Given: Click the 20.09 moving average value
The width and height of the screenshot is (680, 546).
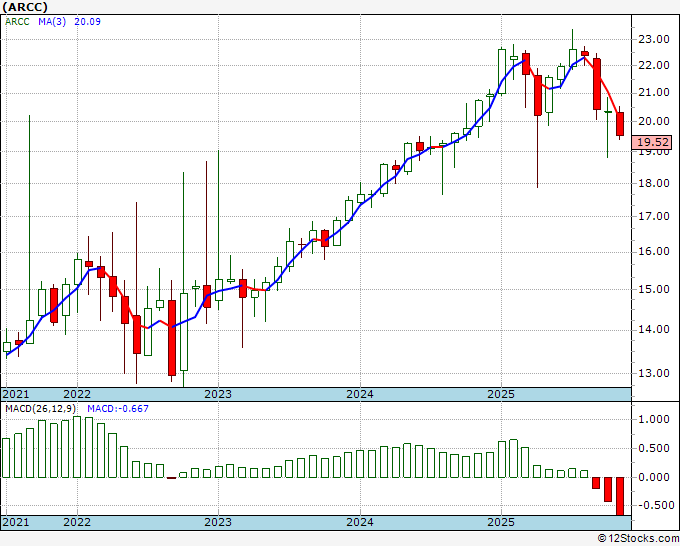Looking at the screenshot, I should 87,21.
